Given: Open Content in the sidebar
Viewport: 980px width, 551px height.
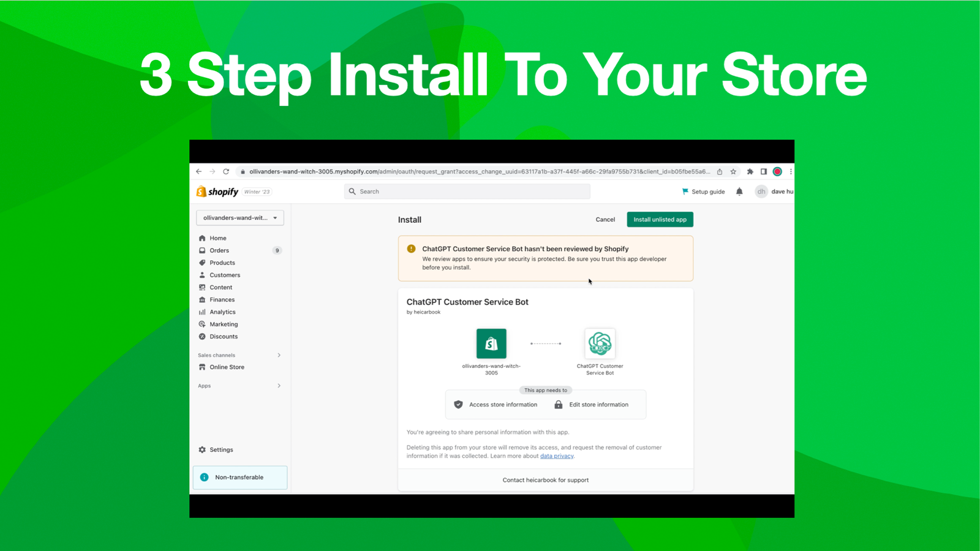Looking at the screenshot, I should coord(221,287).
